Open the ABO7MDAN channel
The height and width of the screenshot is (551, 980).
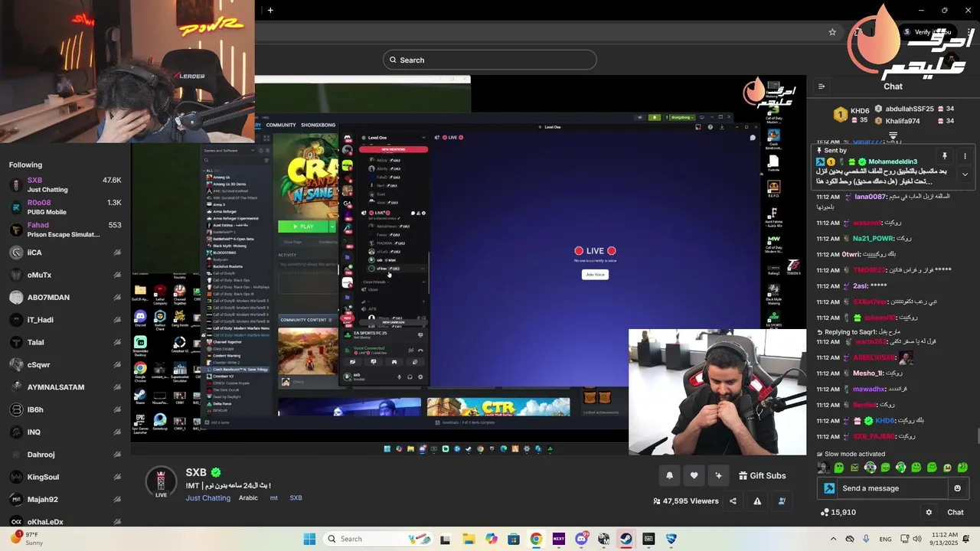65,298
